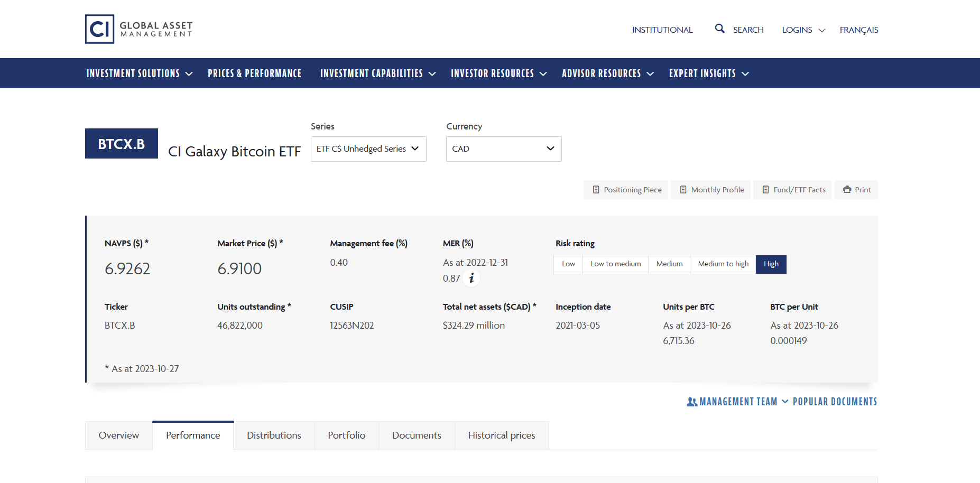The height and width of the screenshot is (483, 980).
Task: Click the Ticker value BTCX.B
Action: [120, 326]
